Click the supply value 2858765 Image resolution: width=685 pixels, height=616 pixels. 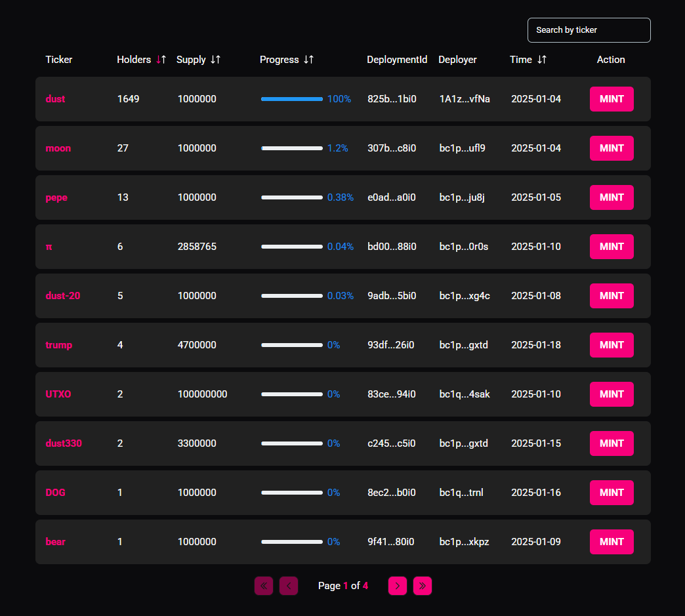pyautogui.click(x=197, y=247)
